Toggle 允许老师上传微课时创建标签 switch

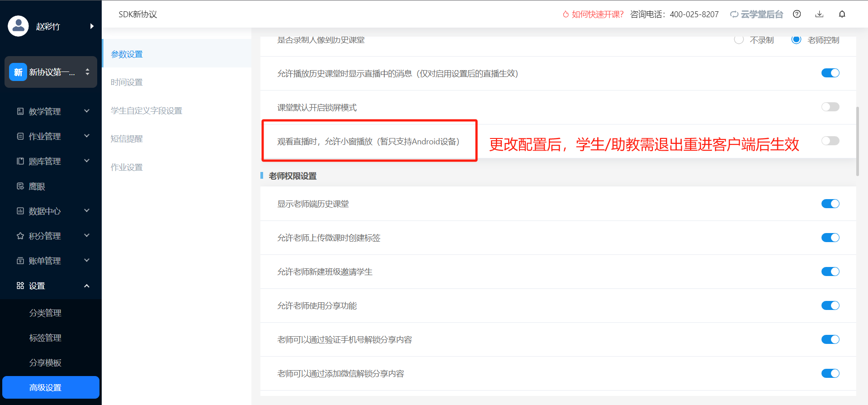830,238
